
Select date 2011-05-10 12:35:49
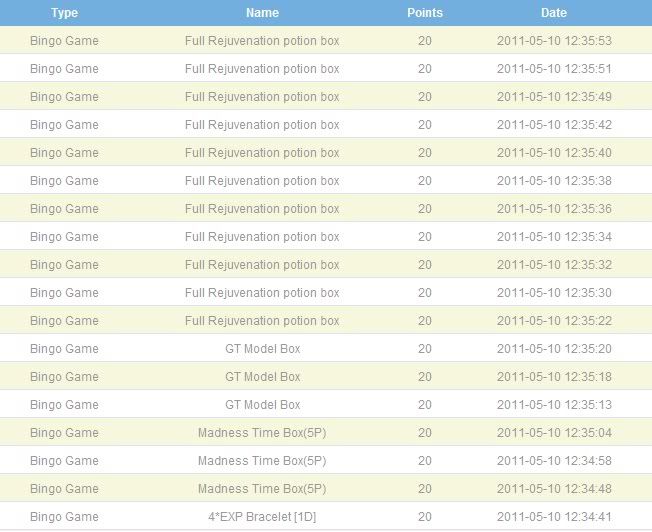pyautogui.click(x=554, y=97)
